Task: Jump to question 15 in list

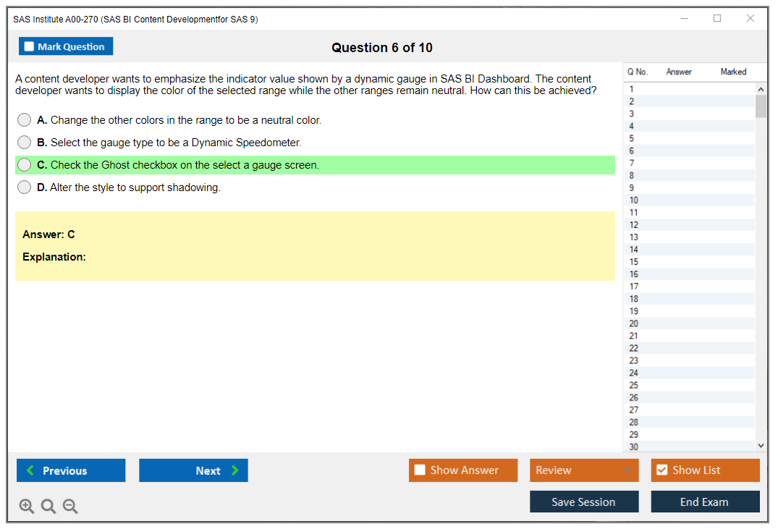Action: click(x=634, y=262)
